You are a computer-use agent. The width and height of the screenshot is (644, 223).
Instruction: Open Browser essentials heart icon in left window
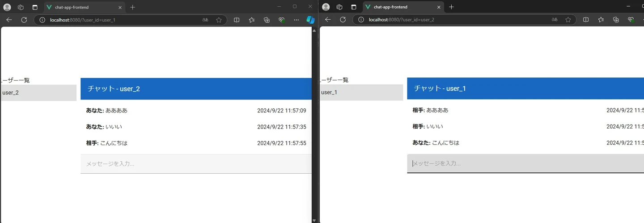282,20
